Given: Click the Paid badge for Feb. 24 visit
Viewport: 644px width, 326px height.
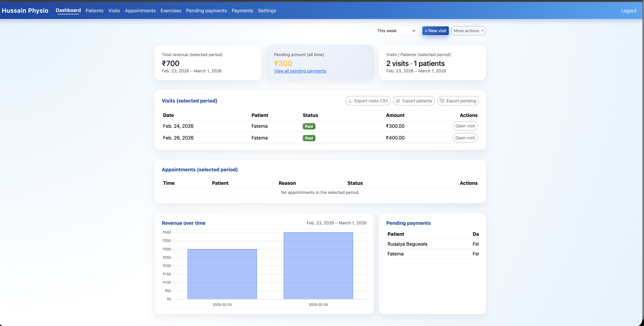Looking at the screenshot, I should point(309,126).
